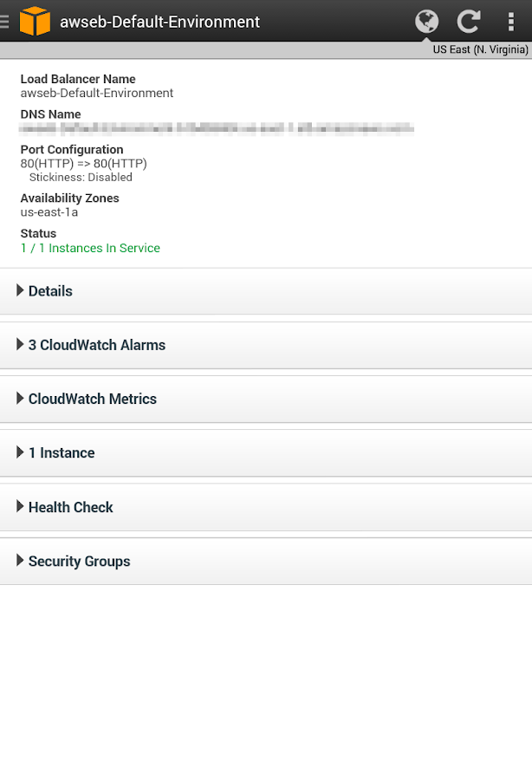Tap the orange AWS cube app icon
Image resolution: width=532 pixels, height=780 pixels.
click(35, 21)
